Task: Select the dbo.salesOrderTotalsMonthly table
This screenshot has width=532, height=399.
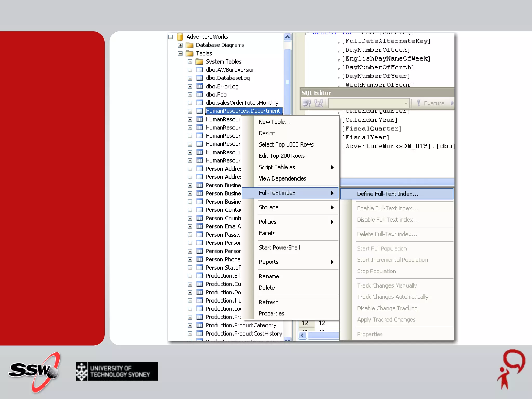Action: [242, 103]
